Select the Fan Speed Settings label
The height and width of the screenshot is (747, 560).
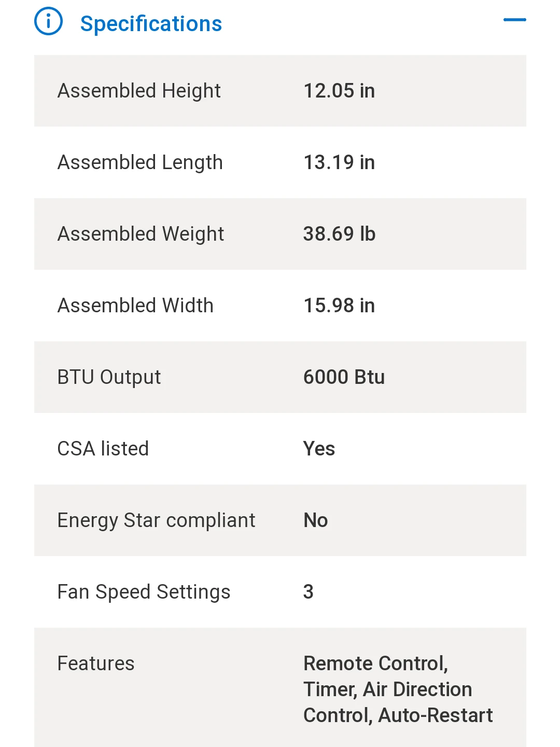144,592
